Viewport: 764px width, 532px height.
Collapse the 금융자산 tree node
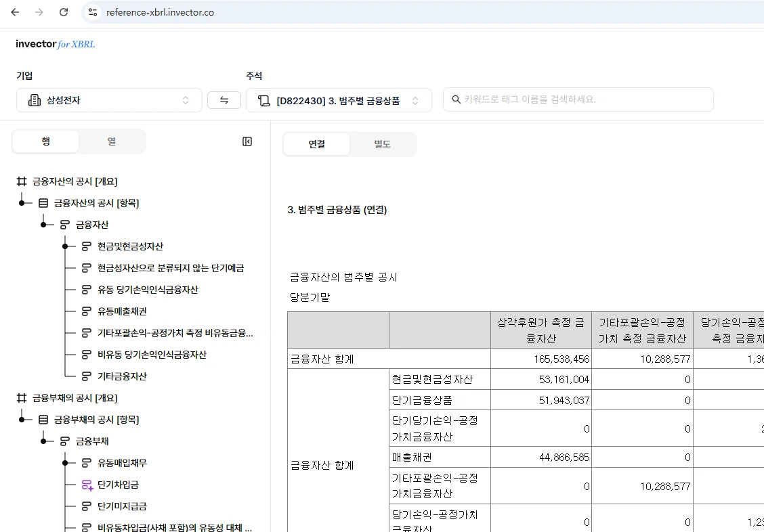[43, 225]
